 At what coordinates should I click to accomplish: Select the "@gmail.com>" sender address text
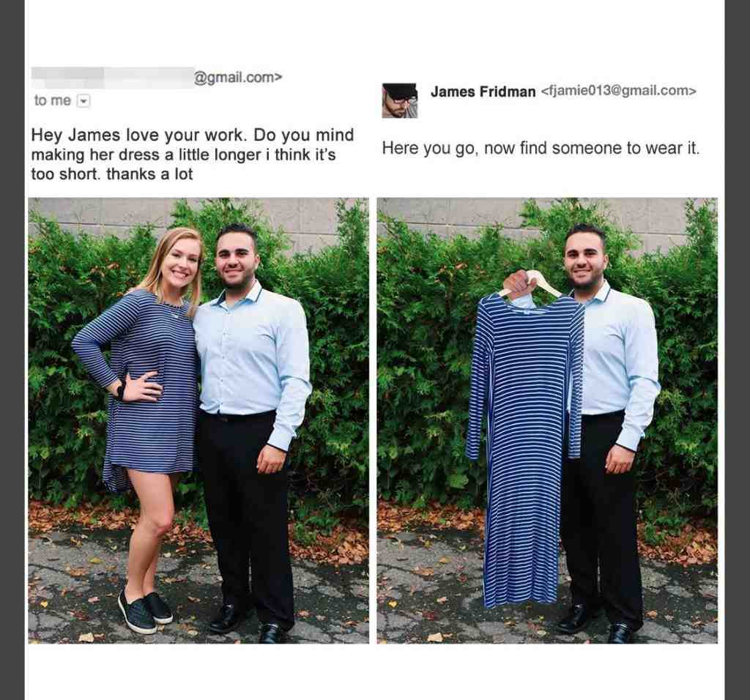pyautogui.click(x=238, y=78)
